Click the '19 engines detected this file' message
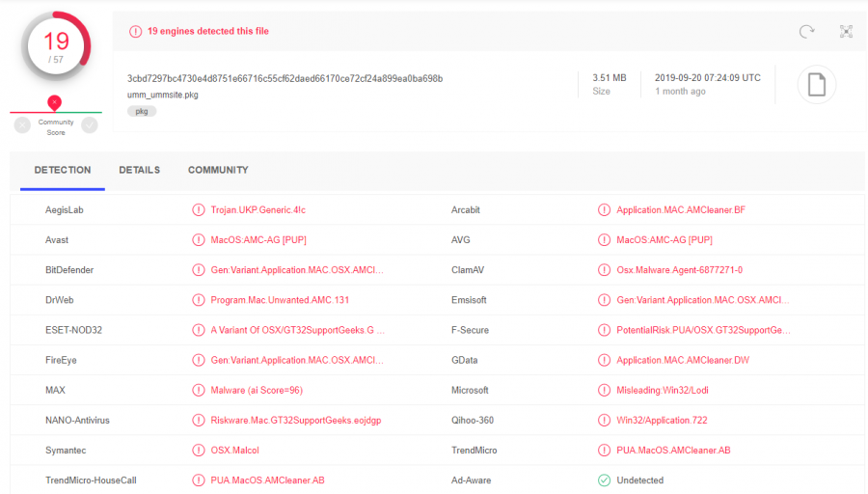This screenshot has width=868, height=494. coord(208,32)
